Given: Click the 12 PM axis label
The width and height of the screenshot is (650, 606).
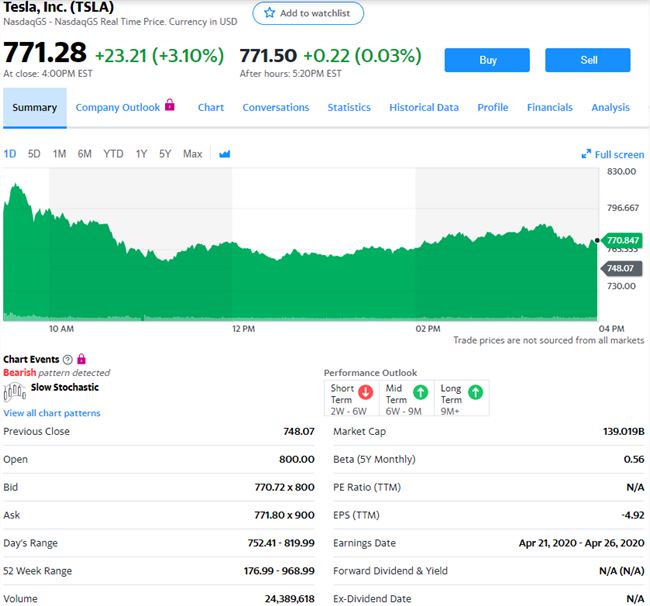Looking at the screenshot, I should coord(243,329).
